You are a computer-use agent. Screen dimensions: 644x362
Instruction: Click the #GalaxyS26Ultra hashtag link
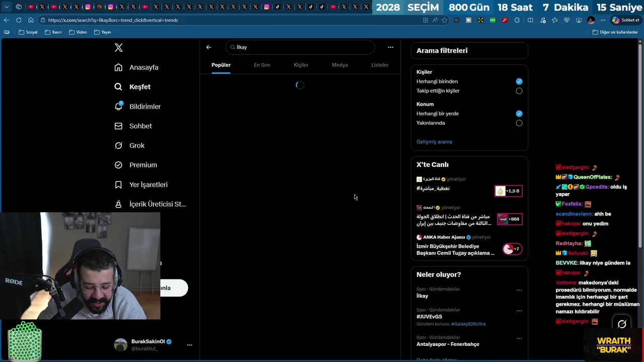(468, 324)
